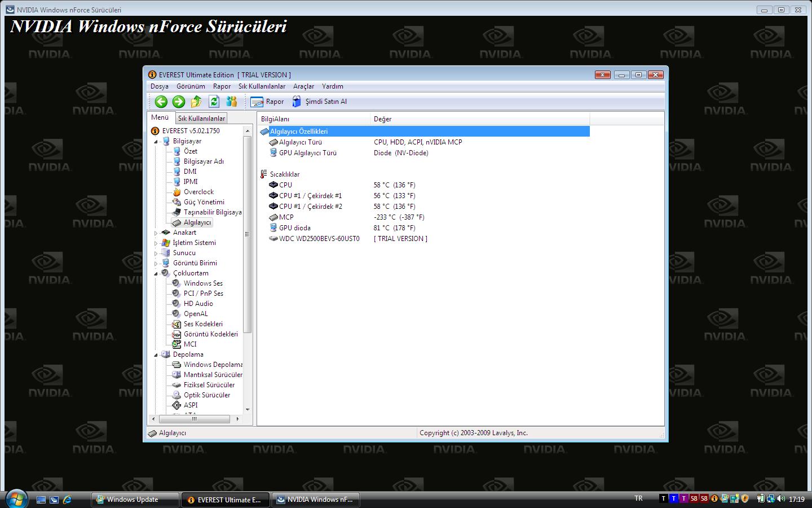Collapse the Depolama tree node
This screenshot has width=812, height=508.
coord(156,354)
